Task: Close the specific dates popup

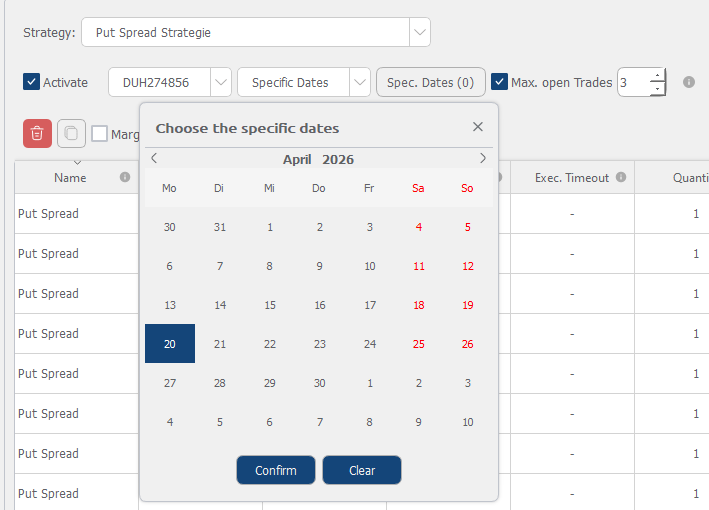Action: (x=477, y=127)
